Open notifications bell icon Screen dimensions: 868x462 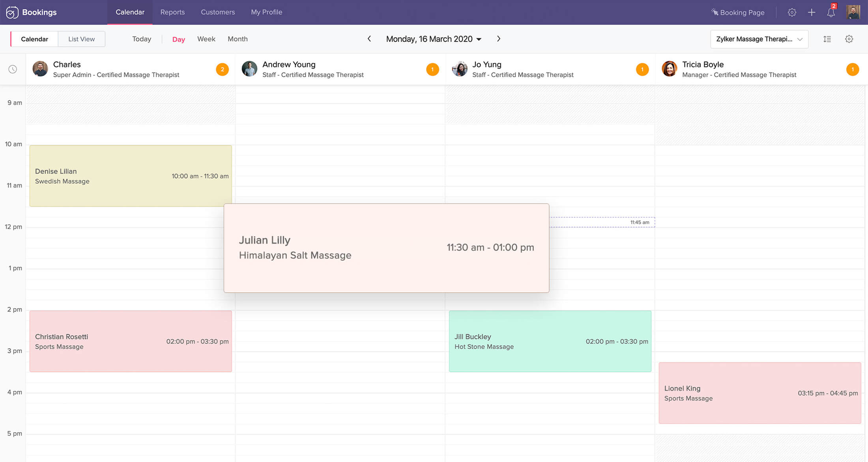(x=831, y=12)
